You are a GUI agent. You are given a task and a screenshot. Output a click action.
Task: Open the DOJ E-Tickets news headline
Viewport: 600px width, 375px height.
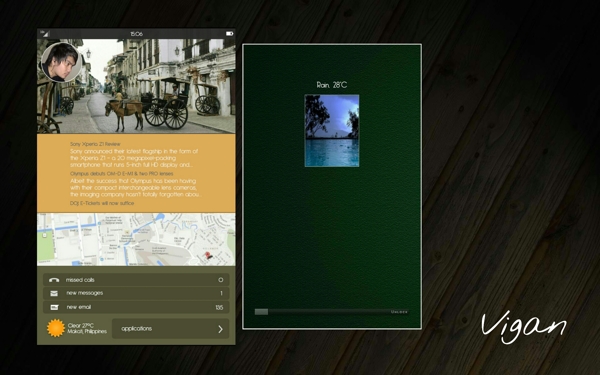(x=102, y=203)
